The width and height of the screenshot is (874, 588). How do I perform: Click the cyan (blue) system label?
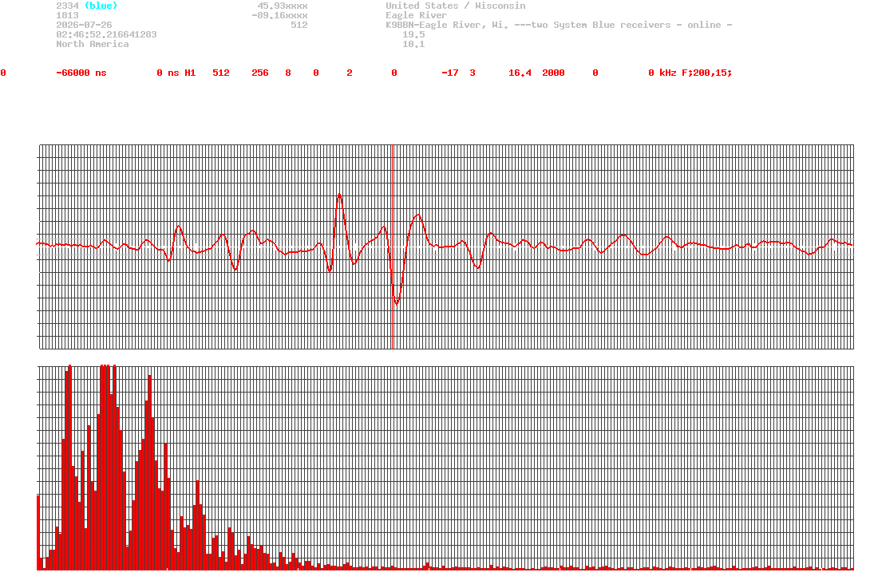coord(101,6)
